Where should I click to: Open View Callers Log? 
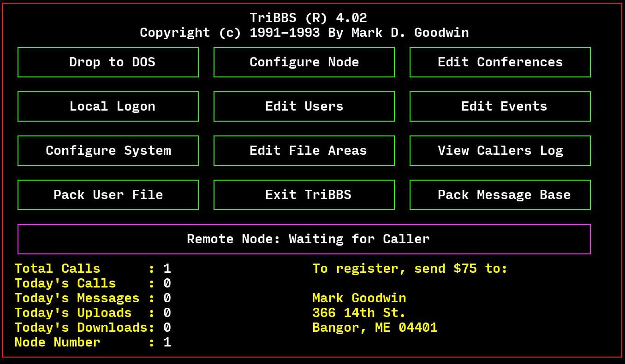(x=500, y=151)
